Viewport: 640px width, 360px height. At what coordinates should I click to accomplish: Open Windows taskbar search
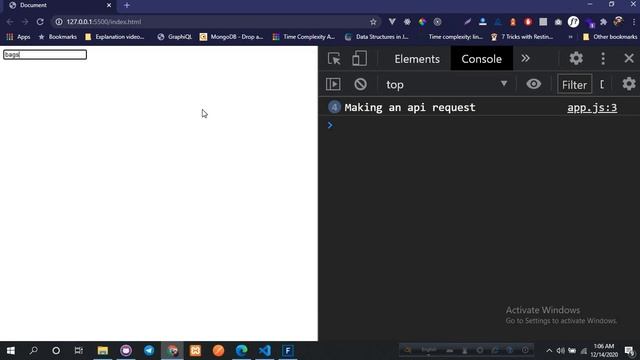[33, 350]
